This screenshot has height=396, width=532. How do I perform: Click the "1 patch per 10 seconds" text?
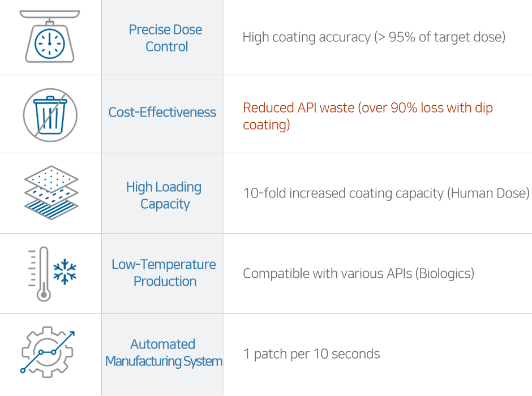(x=311, y=354)
